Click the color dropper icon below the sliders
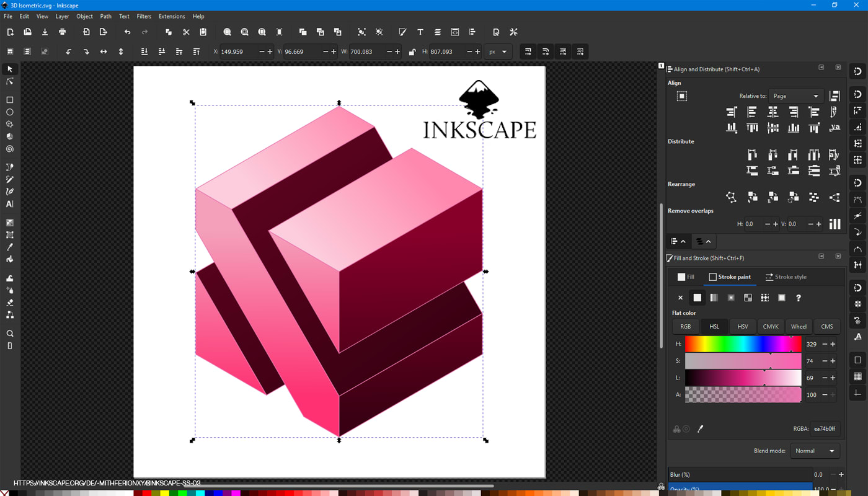Screen dimensions: 868x496 (x=701, y=428)
